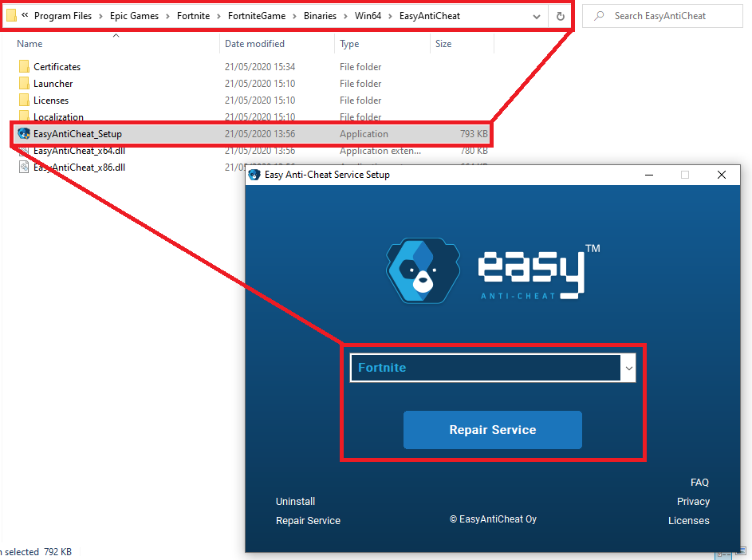Screen dimensions: 752x560
Task: Click the Certificates folder icon
Action: [x=24, y=66]
